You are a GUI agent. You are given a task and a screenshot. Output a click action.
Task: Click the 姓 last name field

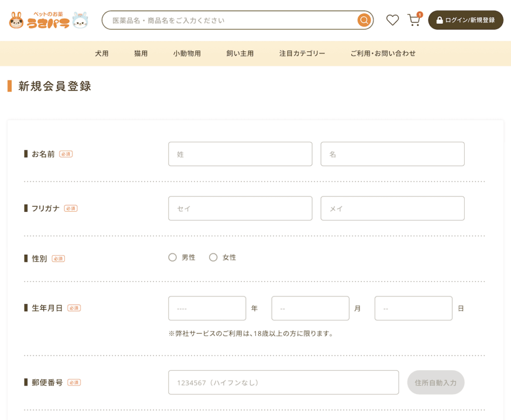click(240, 154)
